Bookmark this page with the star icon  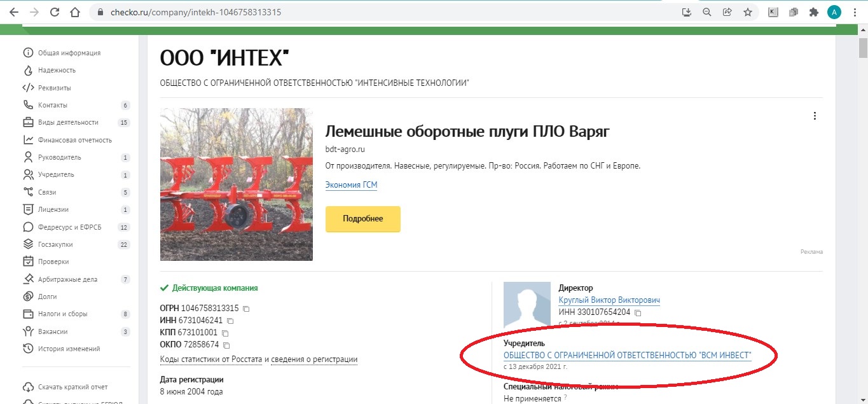point(748,12)
